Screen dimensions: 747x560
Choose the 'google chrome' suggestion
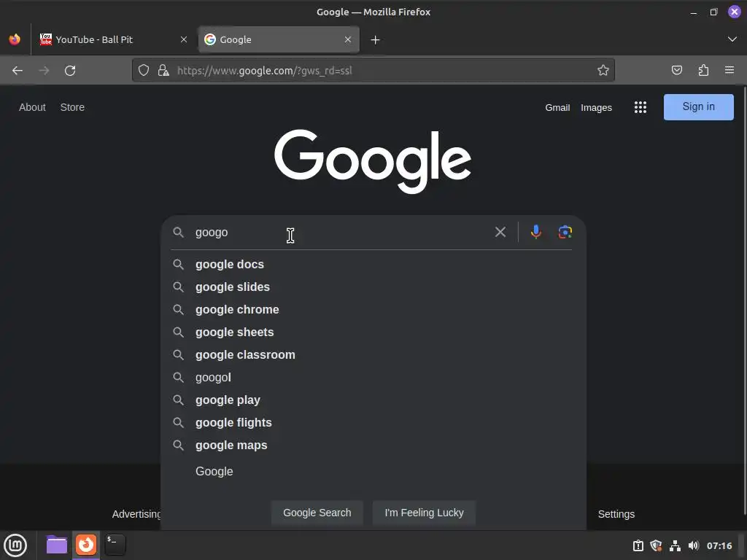[373, 309]
